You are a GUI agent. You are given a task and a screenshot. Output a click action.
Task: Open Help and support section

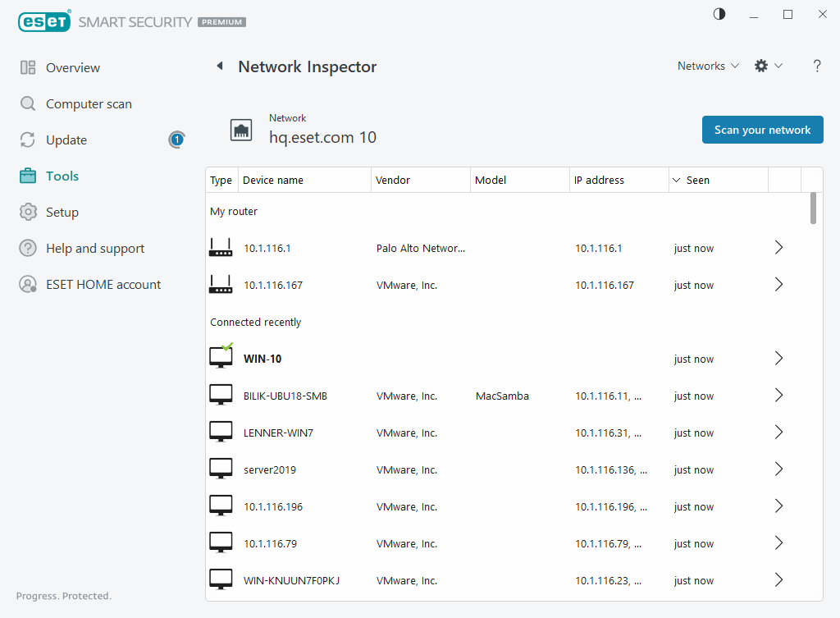coord(27,248)
